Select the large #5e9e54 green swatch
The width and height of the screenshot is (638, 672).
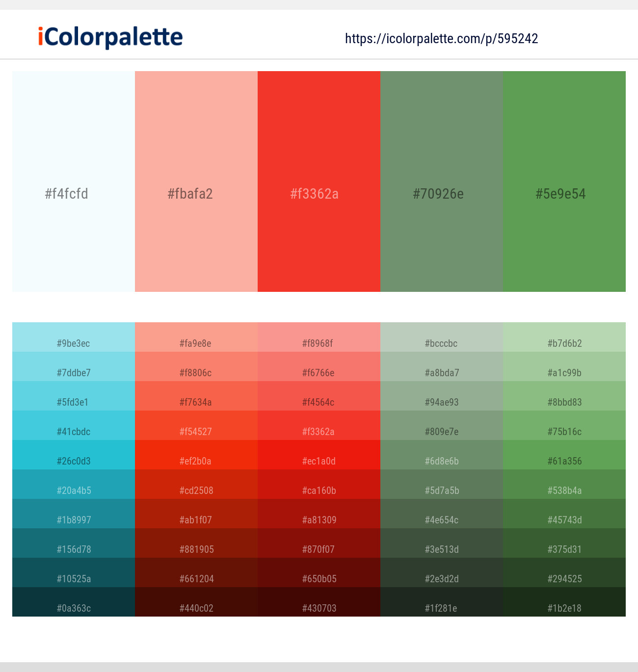564,181
